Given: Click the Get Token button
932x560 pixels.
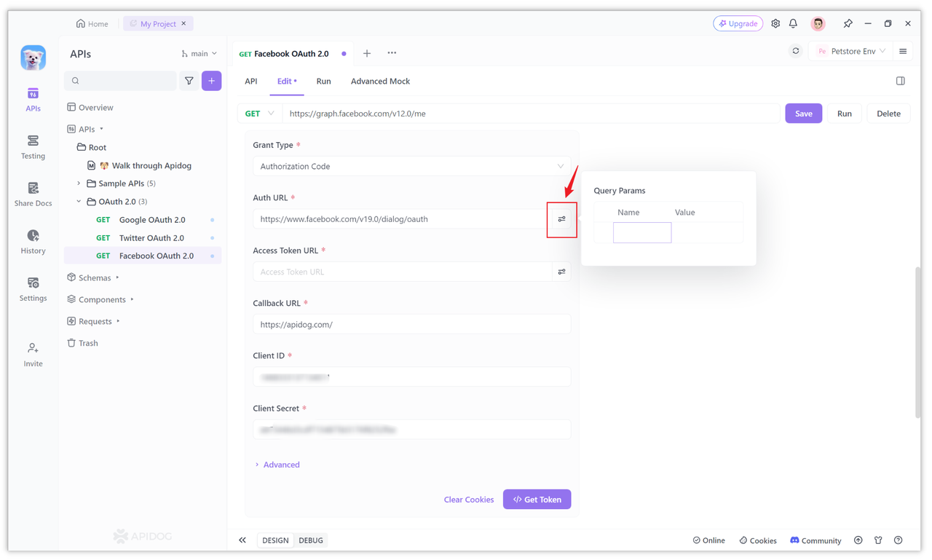Looking at the screenshot, I should [x=537, y=500].
